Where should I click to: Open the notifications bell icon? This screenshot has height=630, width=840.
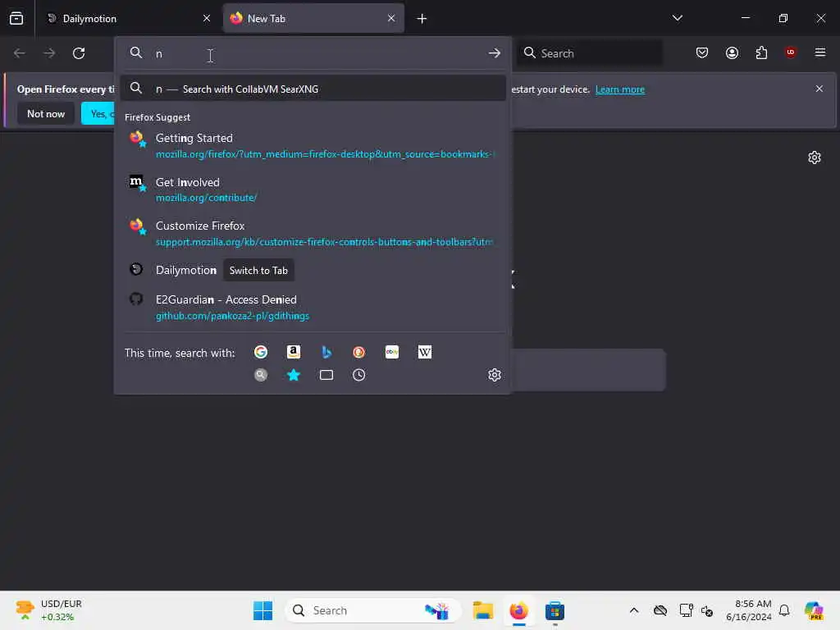[784, 610]
